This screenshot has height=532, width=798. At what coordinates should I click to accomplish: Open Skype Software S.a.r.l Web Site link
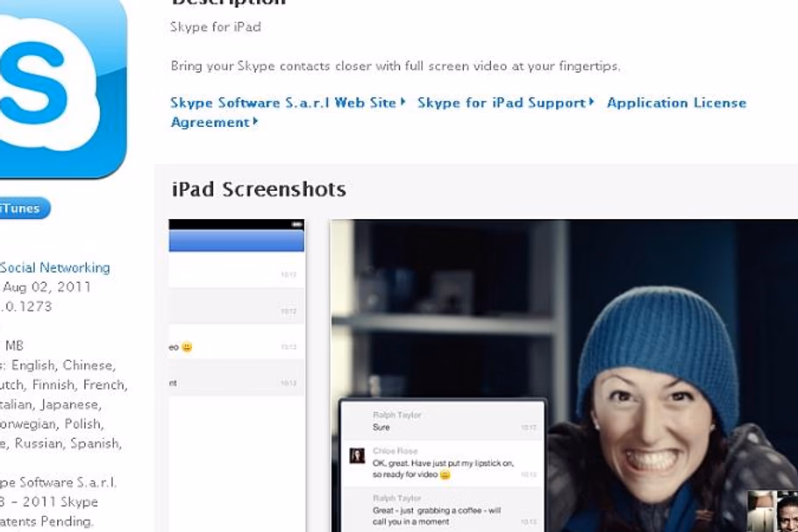pos(283,103)
